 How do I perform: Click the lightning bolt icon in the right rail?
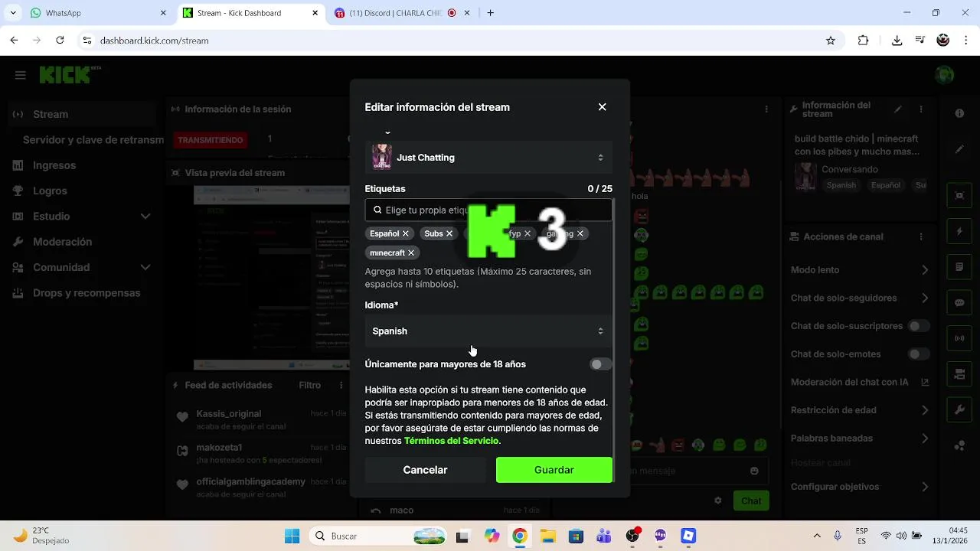pyautogui.click(x=959, y=231)
